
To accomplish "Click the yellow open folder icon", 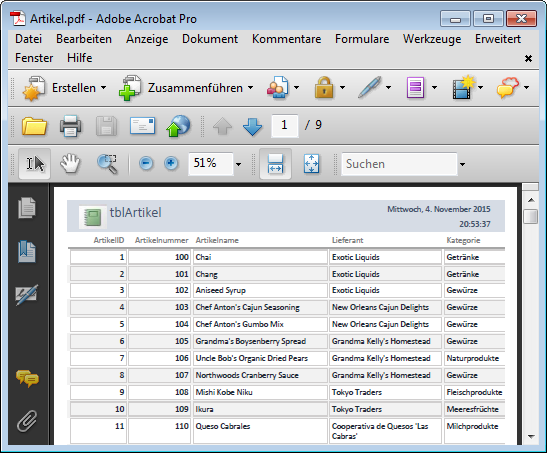I will [x=34, y=126].
